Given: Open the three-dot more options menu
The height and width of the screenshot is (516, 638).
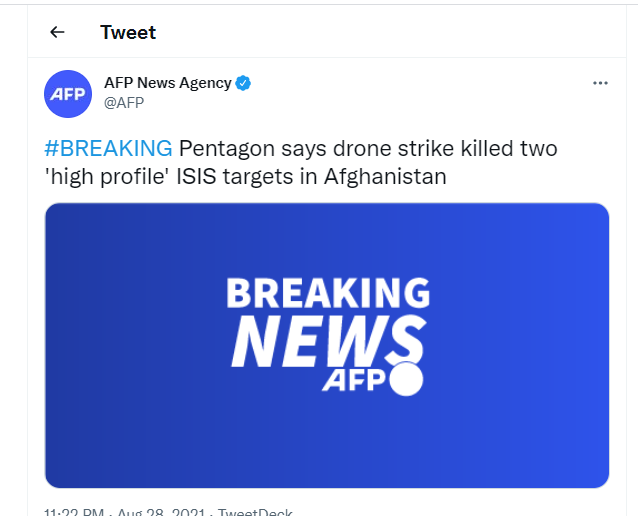Looking at the screenshot, I should point(600,83).
